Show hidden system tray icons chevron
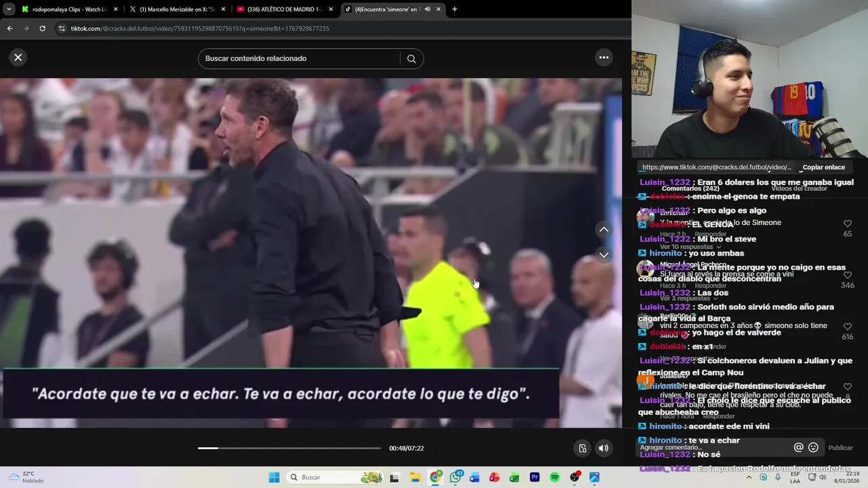Screen dimensions: 868x488 click(749, 477)
